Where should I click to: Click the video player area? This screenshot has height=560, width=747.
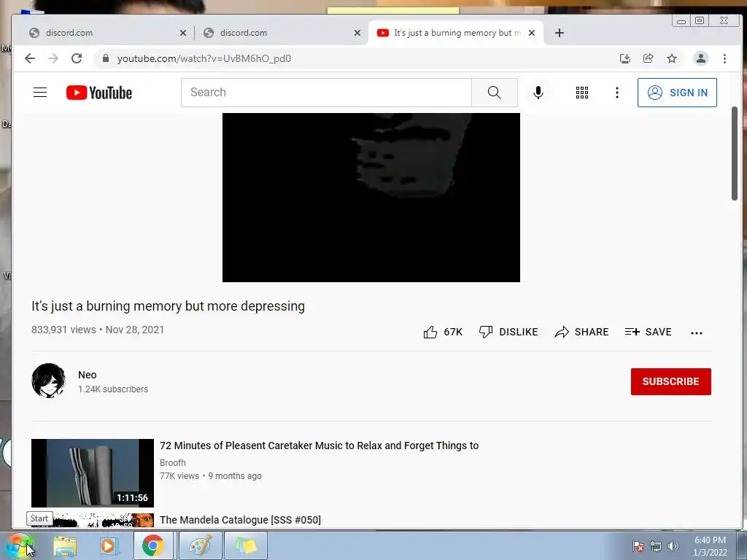[371, 197]
